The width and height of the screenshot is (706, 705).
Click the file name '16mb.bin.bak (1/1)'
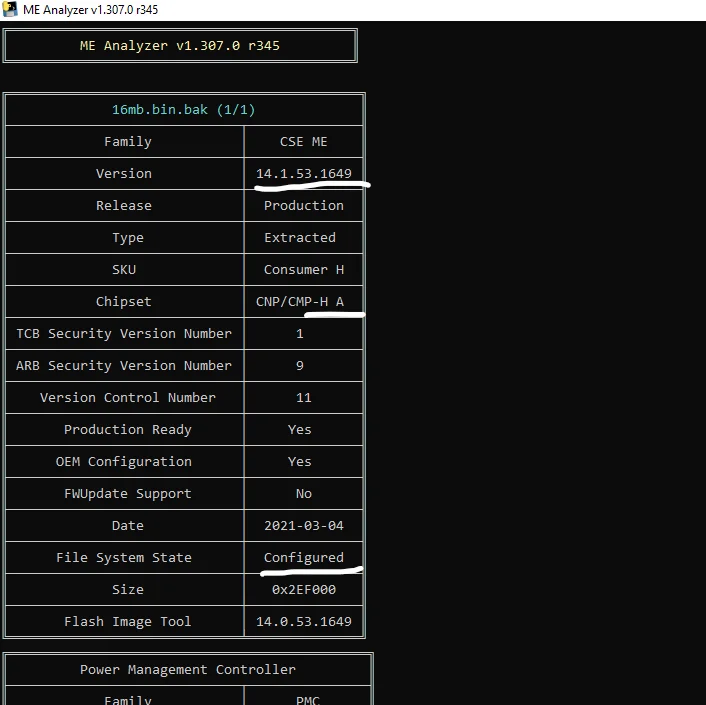[183, 109]
